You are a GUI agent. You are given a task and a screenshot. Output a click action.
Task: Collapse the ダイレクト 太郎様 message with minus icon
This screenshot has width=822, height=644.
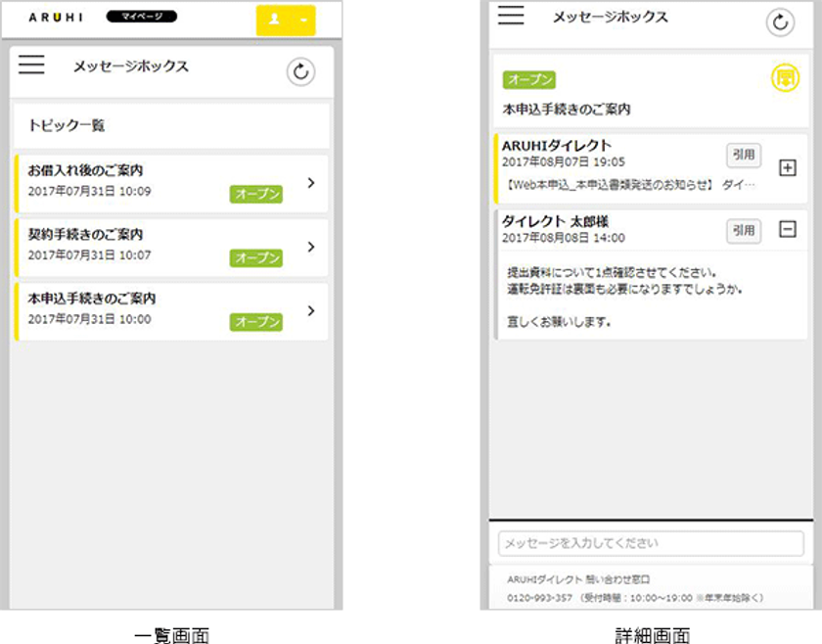click(x=788, y=229)
